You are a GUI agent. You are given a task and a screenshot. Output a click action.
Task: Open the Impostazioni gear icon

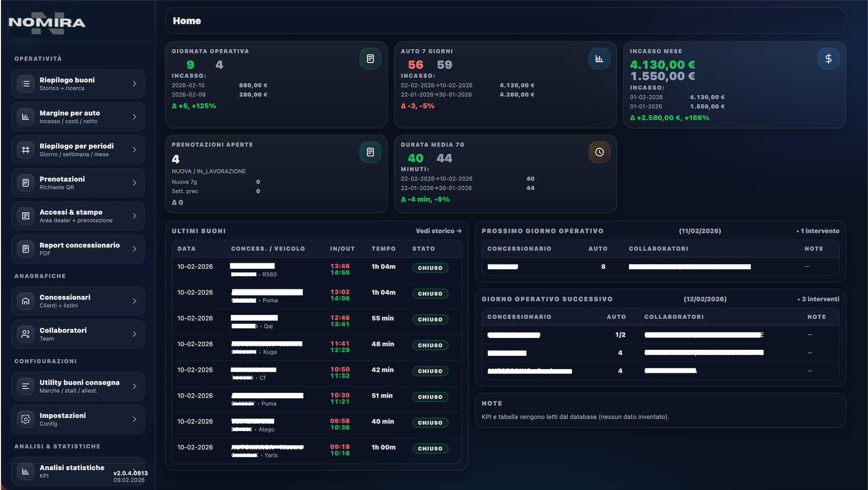[26, 419]
